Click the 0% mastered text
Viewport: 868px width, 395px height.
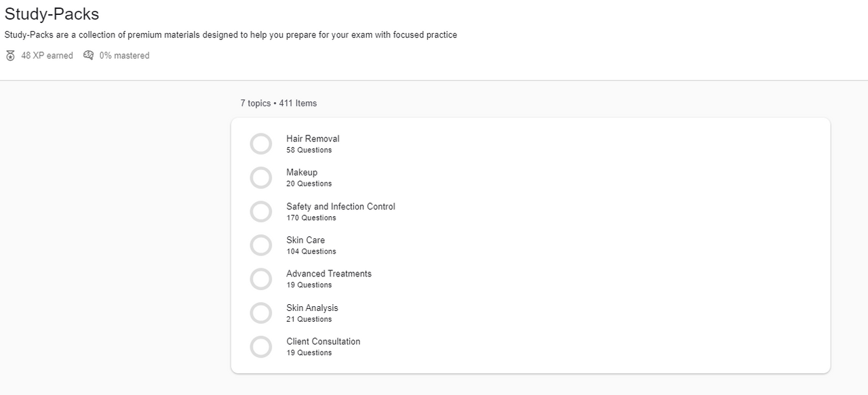[124, 56]
